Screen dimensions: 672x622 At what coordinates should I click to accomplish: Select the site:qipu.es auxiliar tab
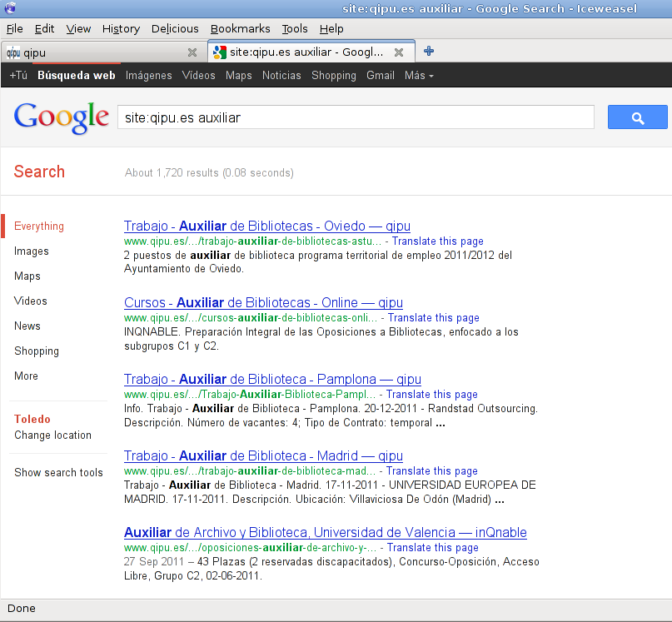pos(311,52)
